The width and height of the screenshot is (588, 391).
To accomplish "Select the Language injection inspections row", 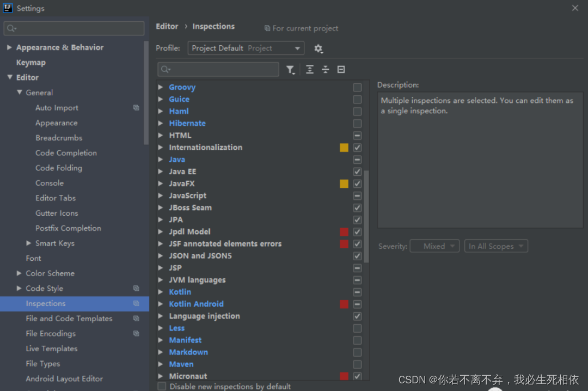I will [x=260, y=316].
